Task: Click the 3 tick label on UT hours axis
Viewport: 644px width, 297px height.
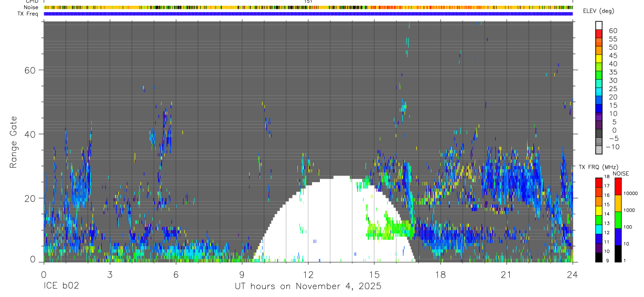Action: pos(110,275)
